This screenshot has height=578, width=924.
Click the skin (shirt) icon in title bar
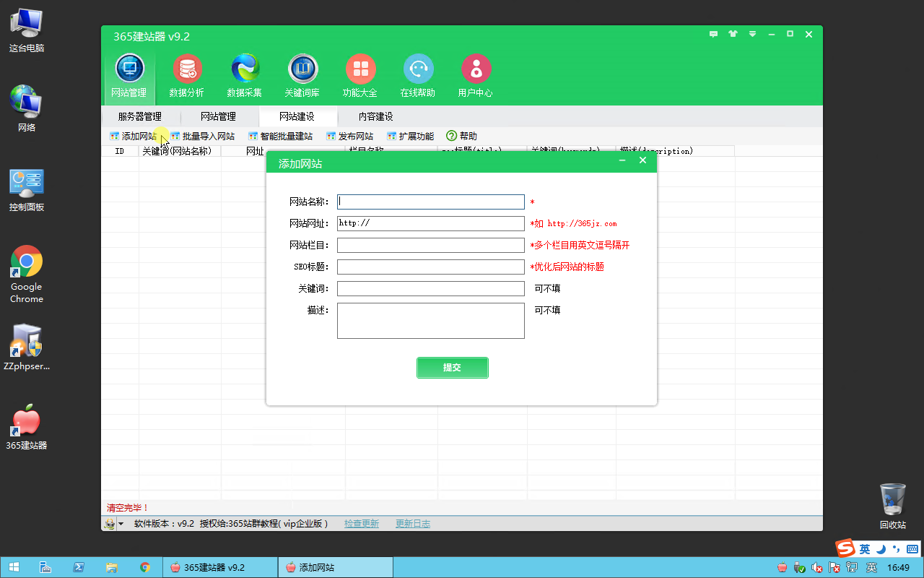click(x=733, y=34)
